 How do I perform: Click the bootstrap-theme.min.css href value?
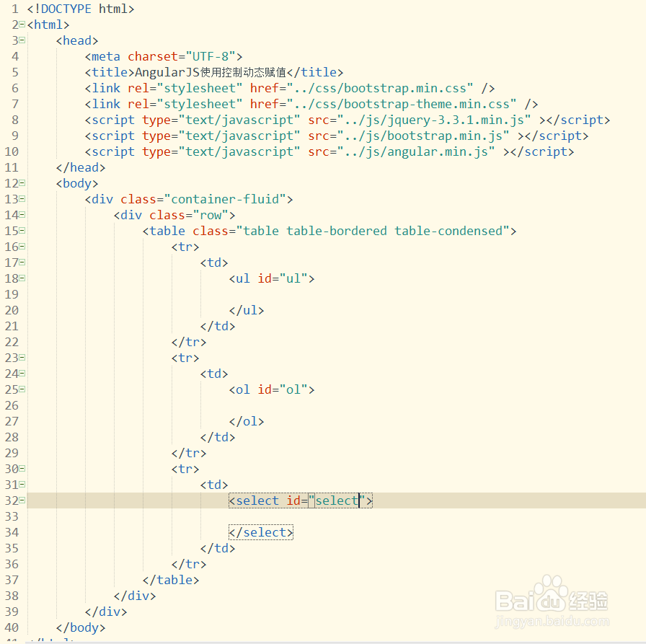click(x=402, y=104)
